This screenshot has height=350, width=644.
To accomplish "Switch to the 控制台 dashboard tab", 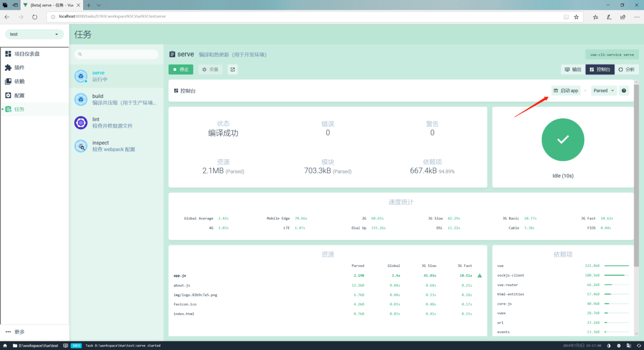I will 600,69.
